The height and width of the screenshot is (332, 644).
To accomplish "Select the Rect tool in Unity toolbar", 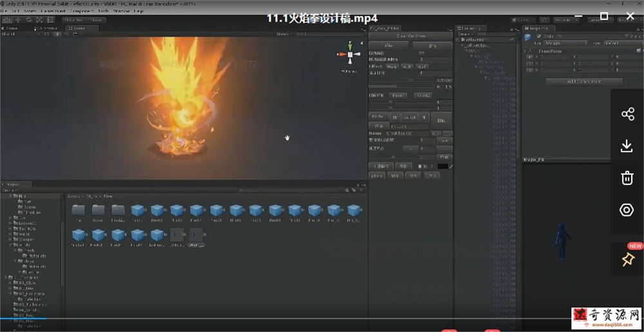I will pyautogui.click(x=50, y=20).
